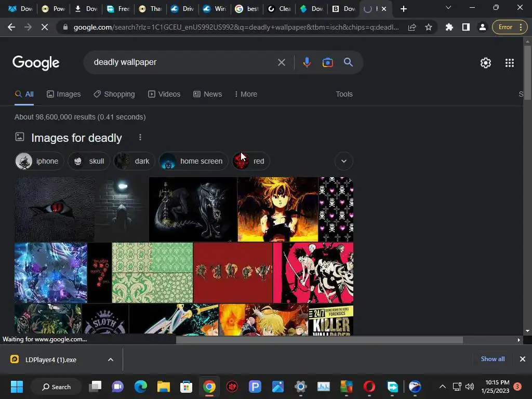Select the All results tab
The height and width of the screenshot is (399, 532).
click(x=24, y=95)
